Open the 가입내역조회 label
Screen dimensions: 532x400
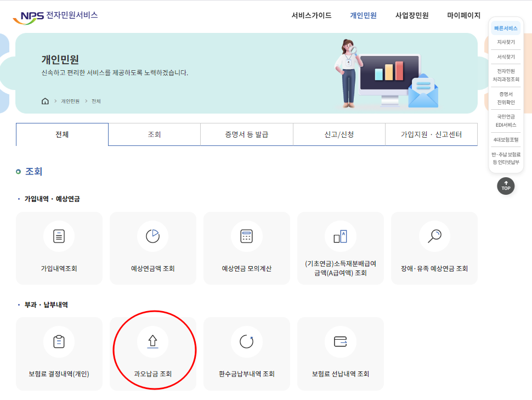[x=59, y=269]
